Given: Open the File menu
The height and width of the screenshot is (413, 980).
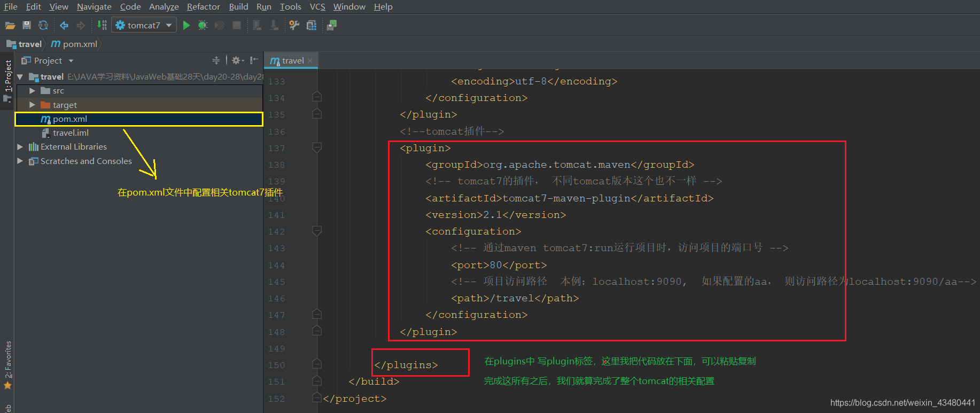Looking at the screenshot, I should [11, 6].
